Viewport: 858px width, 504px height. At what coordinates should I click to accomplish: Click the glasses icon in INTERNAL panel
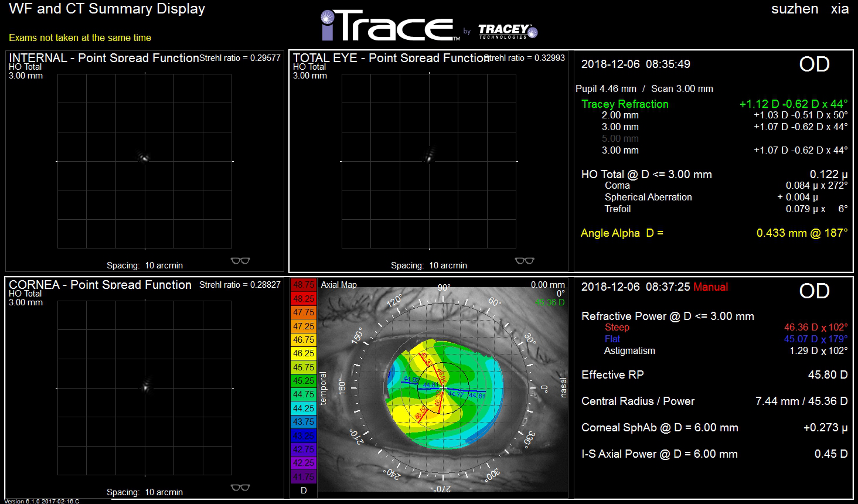[x=240, y=261]
